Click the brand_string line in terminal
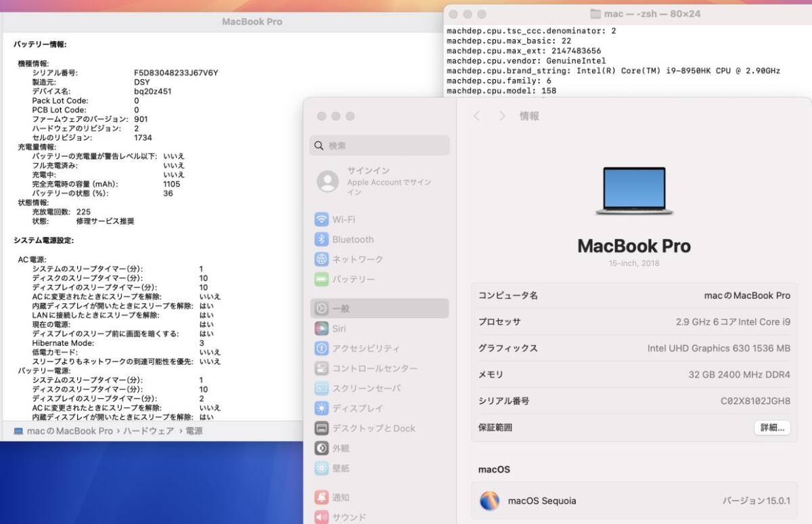Screen dimensions: 812x524 613,71
